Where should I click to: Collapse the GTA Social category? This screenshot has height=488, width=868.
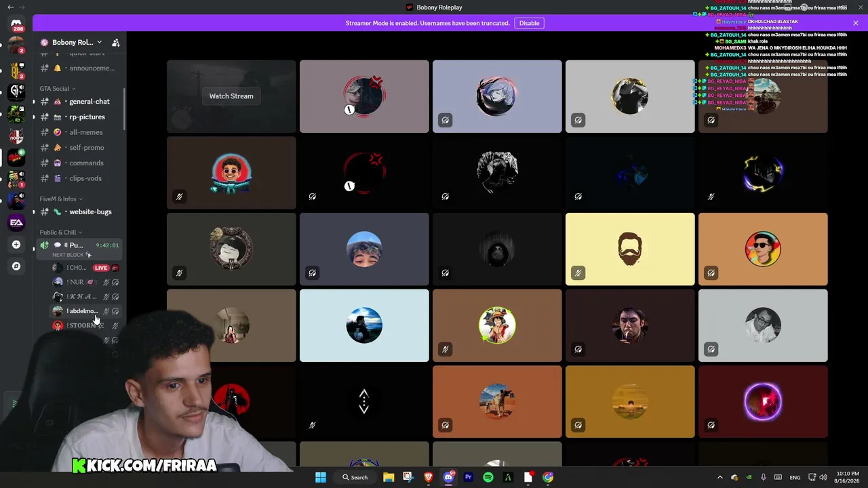tap(58, 89)
